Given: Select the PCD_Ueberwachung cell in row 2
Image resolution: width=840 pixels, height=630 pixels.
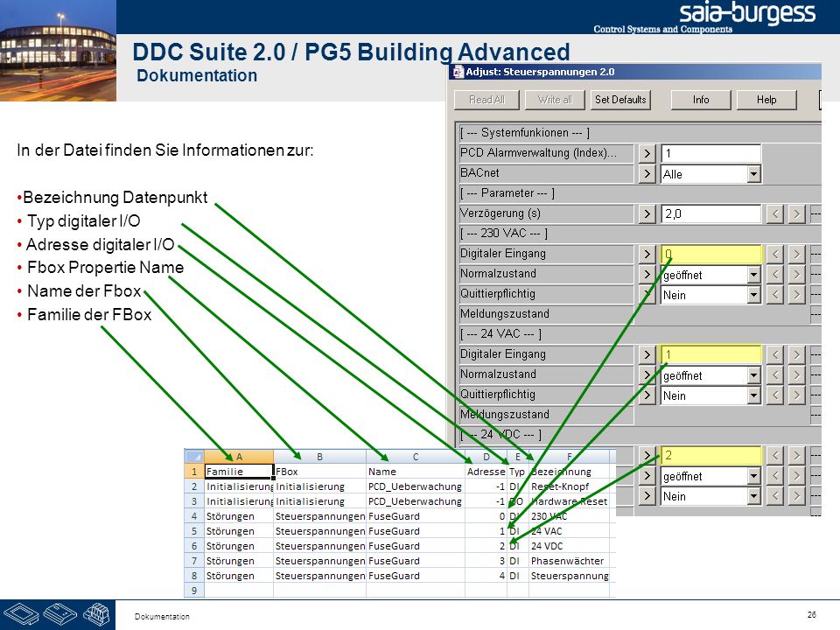Looking at the screenshot, I should pos(415,486).
